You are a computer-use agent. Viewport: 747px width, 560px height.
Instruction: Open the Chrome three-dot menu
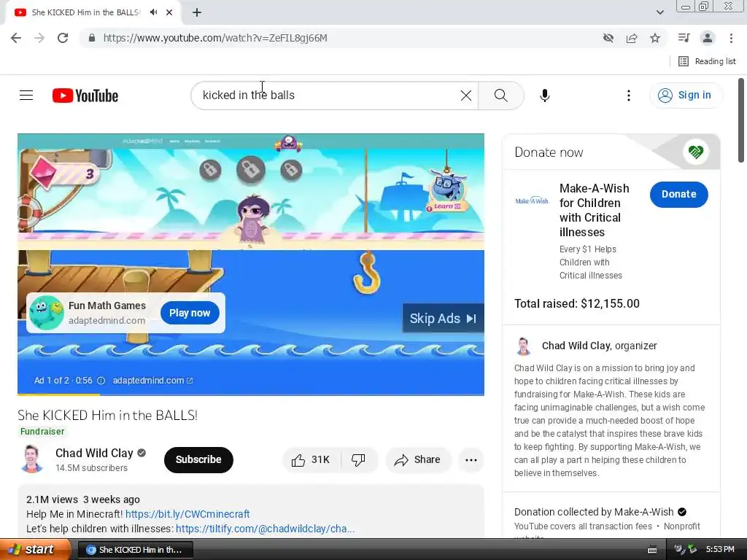731,38
